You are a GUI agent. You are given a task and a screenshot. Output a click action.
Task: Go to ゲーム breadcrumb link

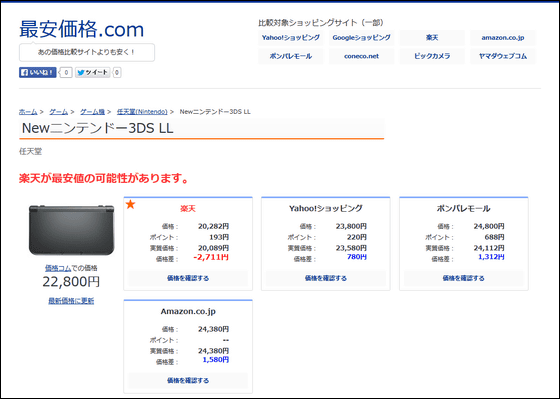[x=59, y=112]
